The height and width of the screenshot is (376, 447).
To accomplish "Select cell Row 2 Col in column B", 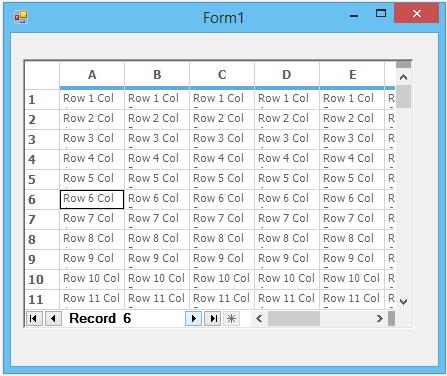I will (x=157, y=119).
